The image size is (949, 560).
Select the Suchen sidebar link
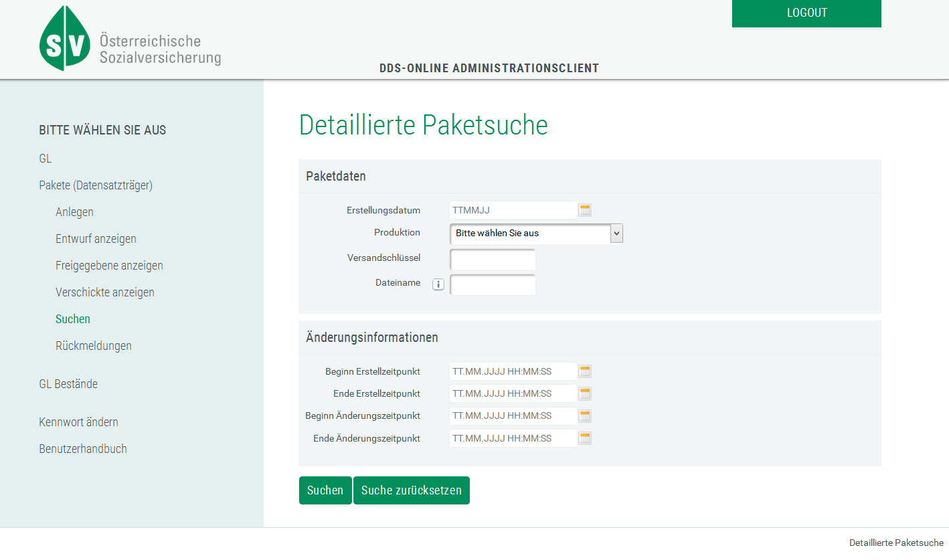coord(73,319)
